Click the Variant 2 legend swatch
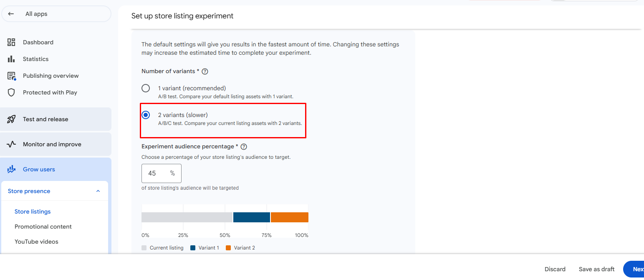This screenshot has width=644, height=280. click(228, 248)
